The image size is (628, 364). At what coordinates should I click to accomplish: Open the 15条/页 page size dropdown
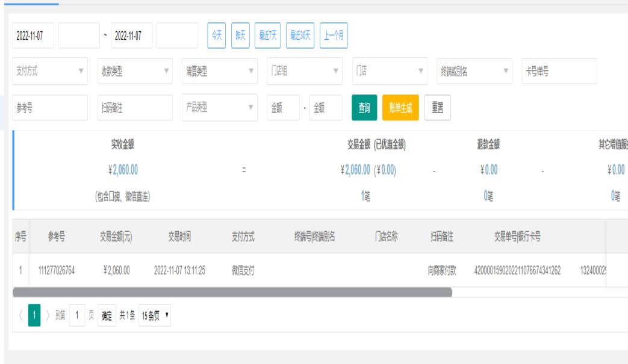click(155, 315)
